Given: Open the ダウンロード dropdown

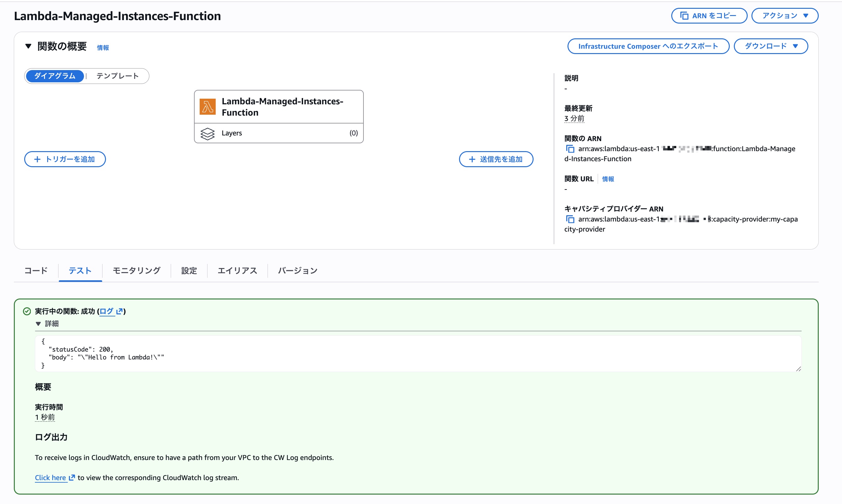Looking at the screenshot, I should click(771, 46).
